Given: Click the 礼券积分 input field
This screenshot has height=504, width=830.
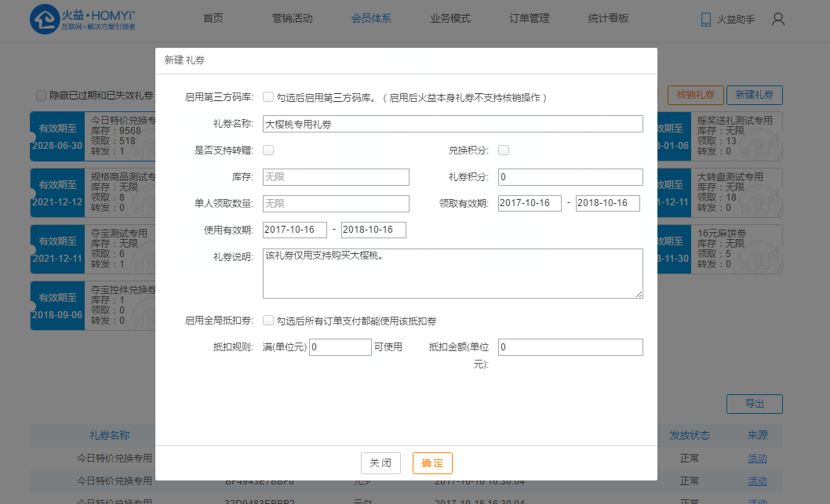Looking at the screenshot, I should [570, 177].
